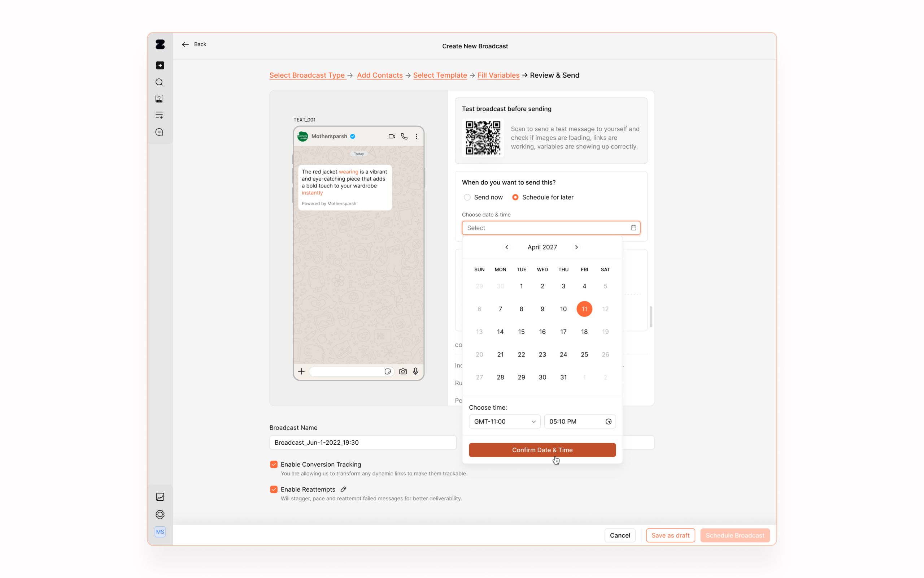The height and width of the screenshot is (578, 924).
Task: Toggle the Enable Conversion Tracking checkbox
Action: point(274,464)
